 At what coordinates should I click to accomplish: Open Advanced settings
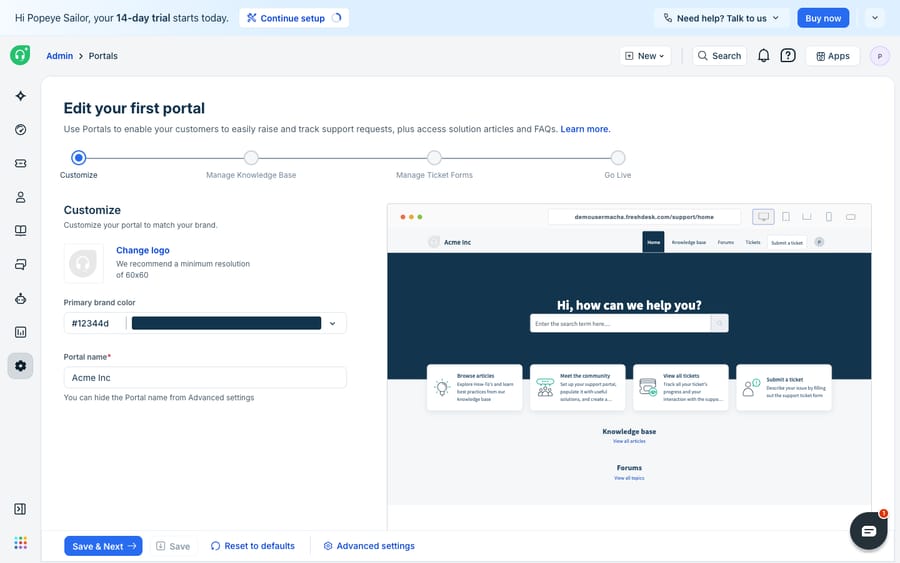[369, 546]
